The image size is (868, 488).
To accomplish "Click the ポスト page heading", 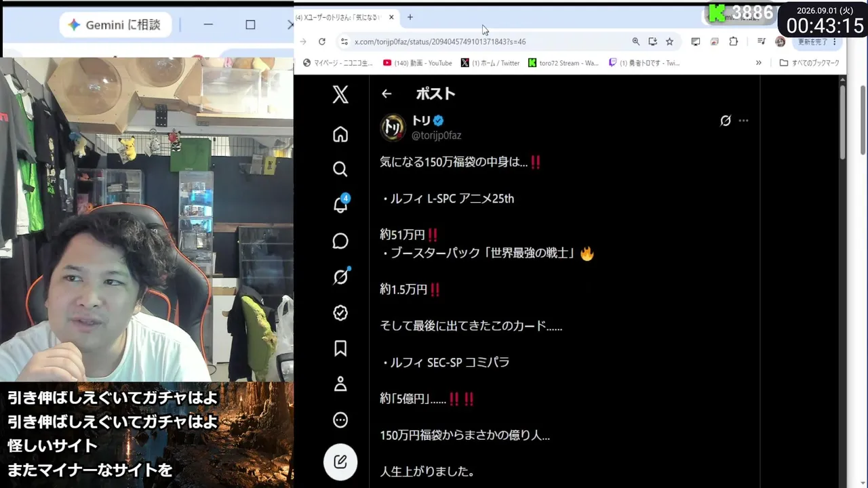I will (435, 94).
